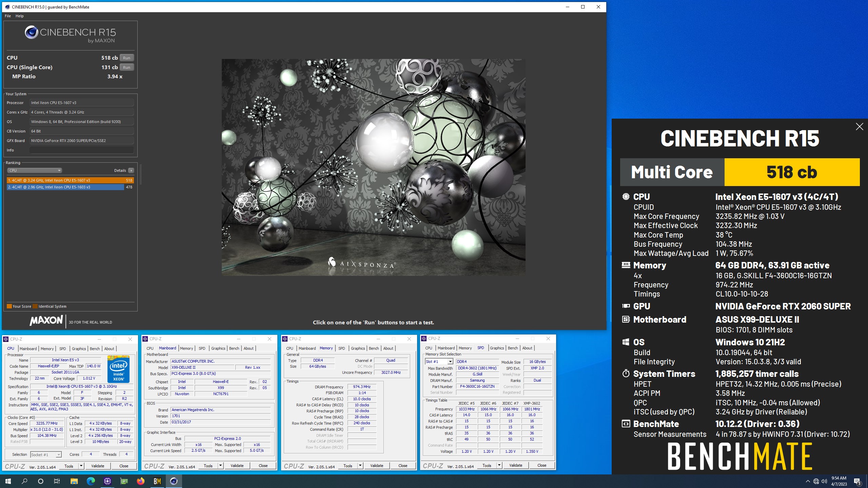Click the system clock
Viewport: 868px width, 488px height.
[839, 481]
